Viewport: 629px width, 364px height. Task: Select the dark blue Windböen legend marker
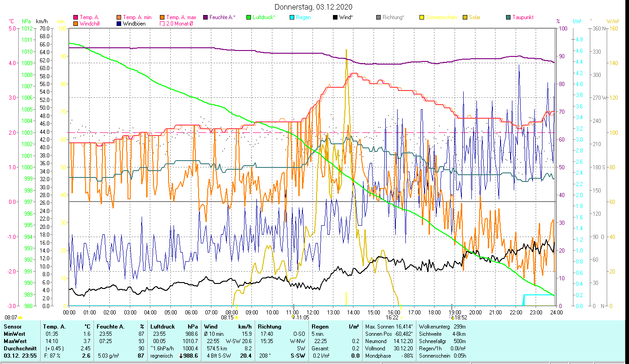pos(119,24)
